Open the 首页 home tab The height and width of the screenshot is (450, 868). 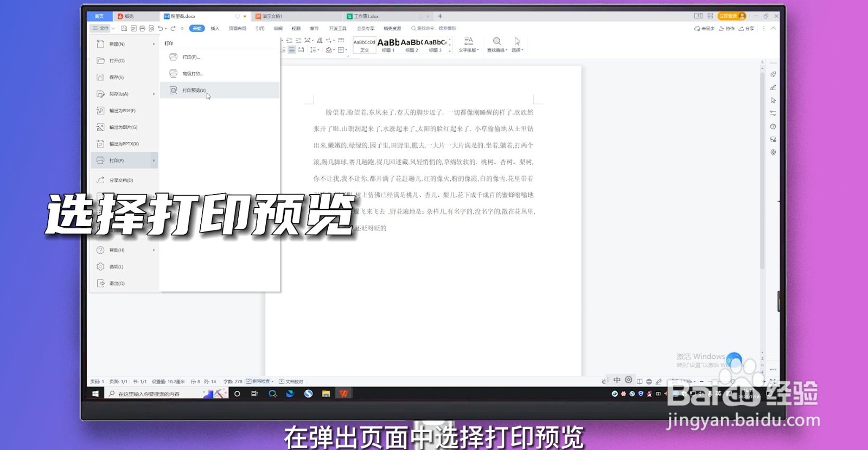pyautogui.click(x=99, y=16)
